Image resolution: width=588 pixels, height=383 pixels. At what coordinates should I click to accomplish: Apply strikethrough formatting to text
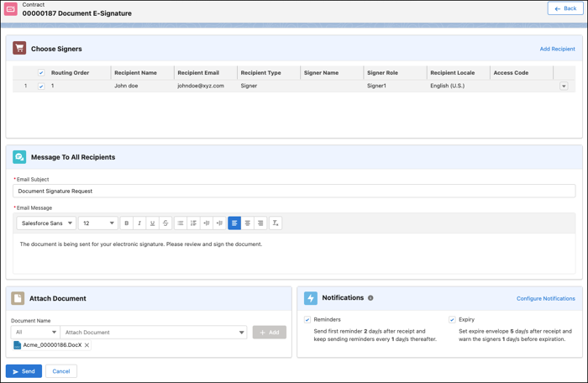165,223
